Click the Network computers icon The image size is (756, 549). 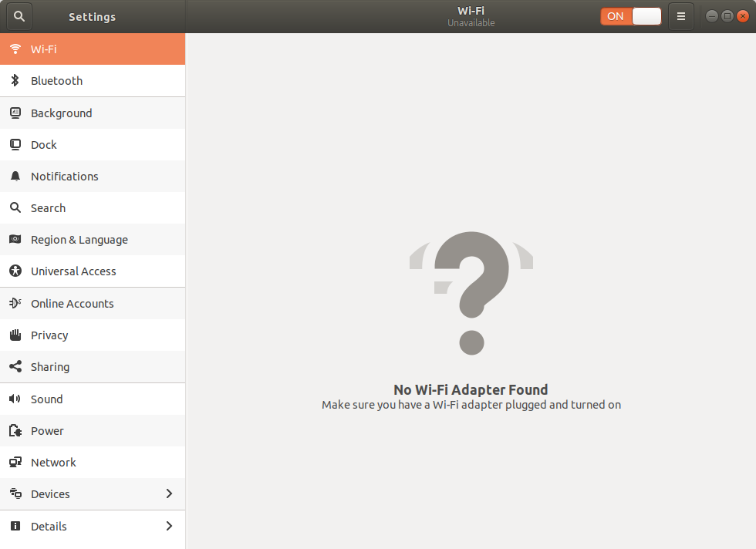pos(15,462)
